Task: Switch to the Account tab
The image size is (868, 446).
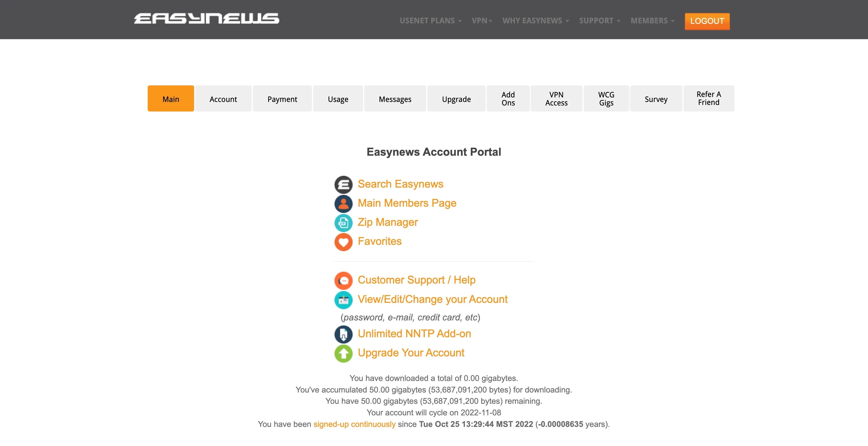Action: point(223,99)
